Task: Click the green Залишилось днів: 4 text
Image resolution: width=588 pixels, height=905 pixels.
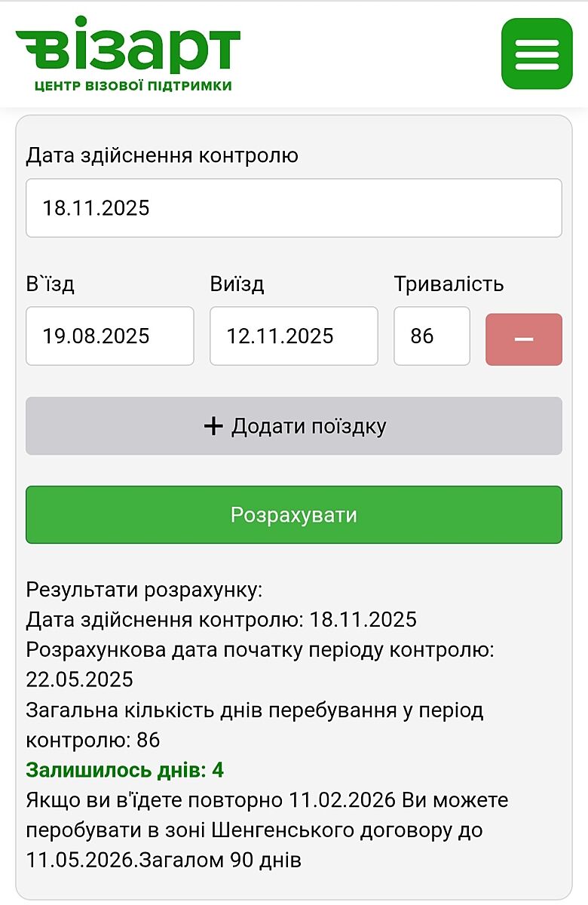Action: coord(125,770)
